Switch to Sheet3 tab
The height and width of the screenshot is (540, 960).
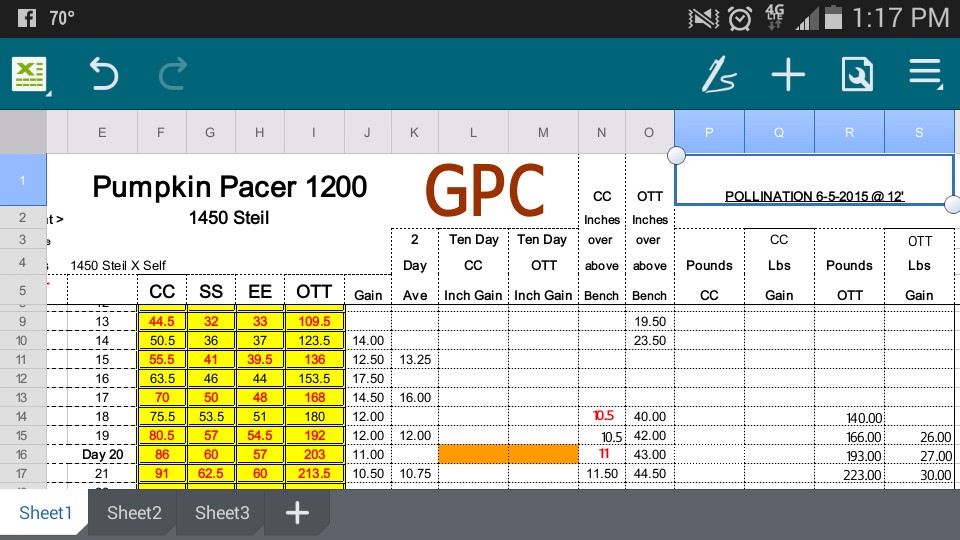(x=222, y=513)
